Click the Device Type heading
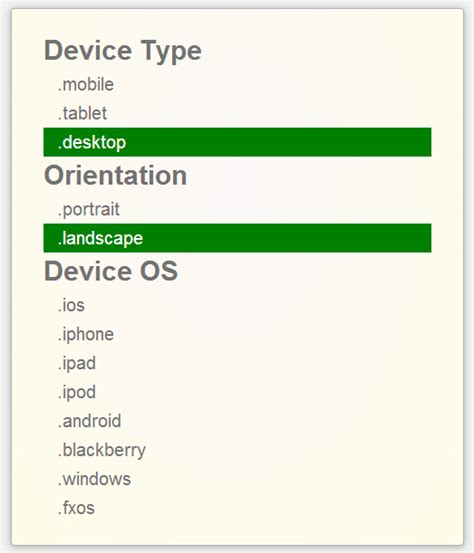Image resolution: width=474 pixels, height=553 pixels. coord(123,51)
